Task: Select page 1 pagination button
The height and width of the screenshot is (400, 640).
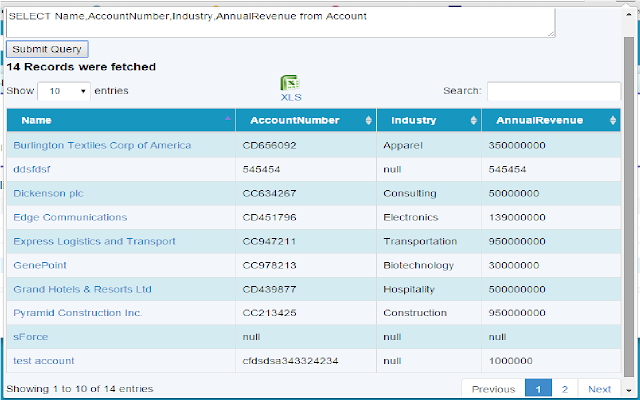Action: pyautogui.click(x=538, y=389)
